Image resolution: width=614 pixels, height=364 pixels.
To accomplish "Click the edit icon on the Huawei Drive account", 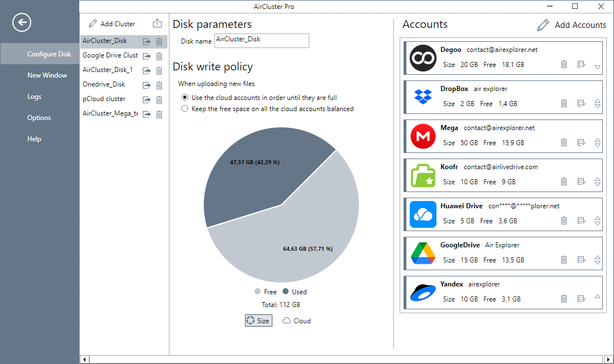I will point(581,221).
